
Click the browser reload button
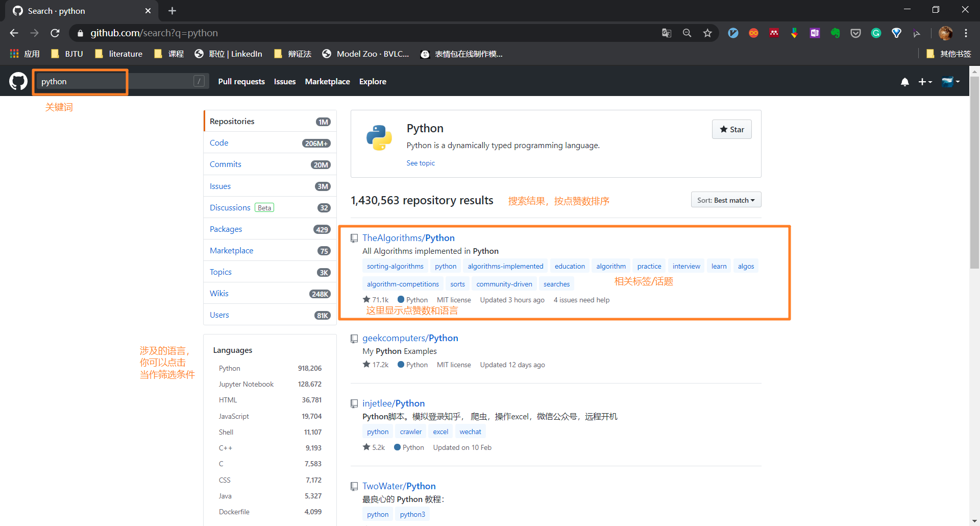55,33
